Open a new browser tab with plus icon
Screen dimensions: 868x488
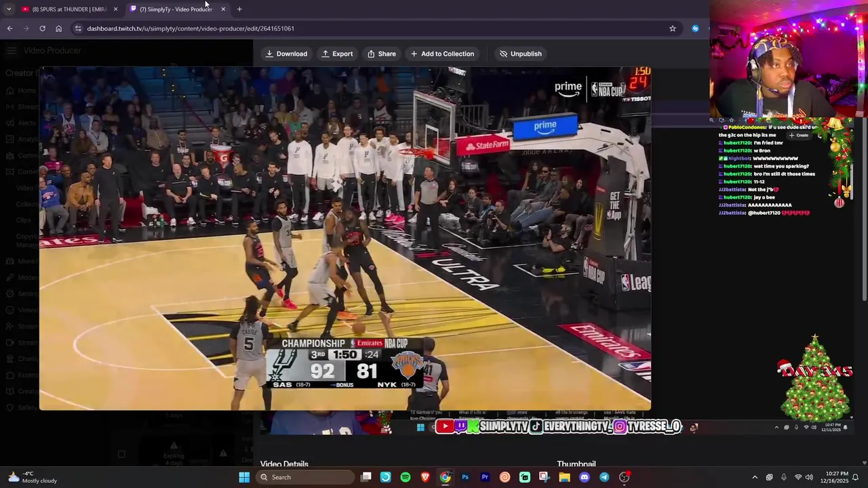click(x=239, y=9)
